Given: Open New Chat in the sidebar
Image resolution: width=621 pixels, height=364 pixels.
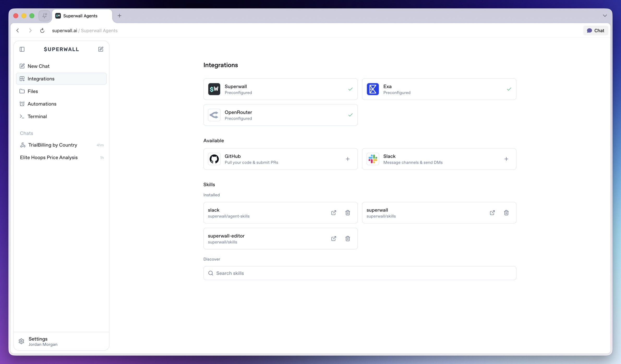Looking at the screenshot, I should 61,66.
